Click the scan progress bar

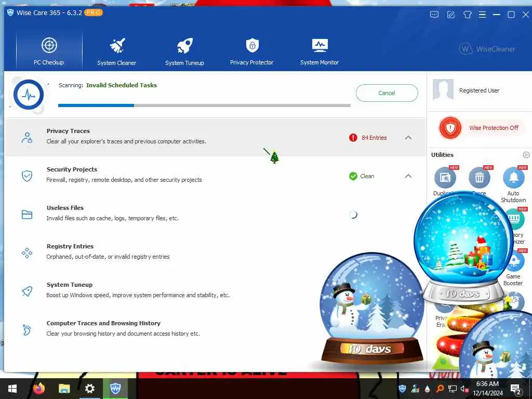(x=204, y=105)
